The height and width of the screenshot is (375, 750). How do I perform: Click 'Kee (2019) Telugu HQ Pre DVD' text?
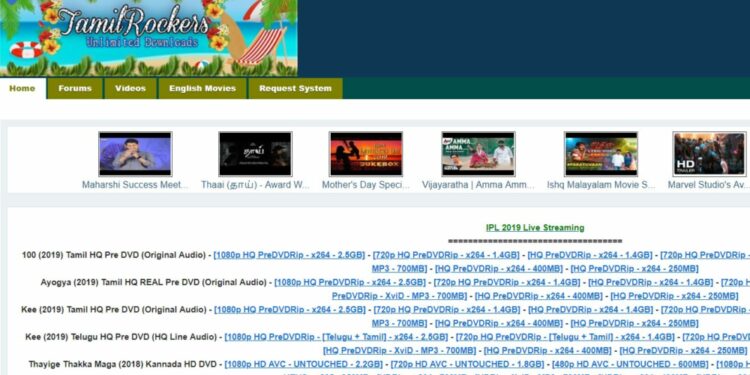tap(121, 337)
